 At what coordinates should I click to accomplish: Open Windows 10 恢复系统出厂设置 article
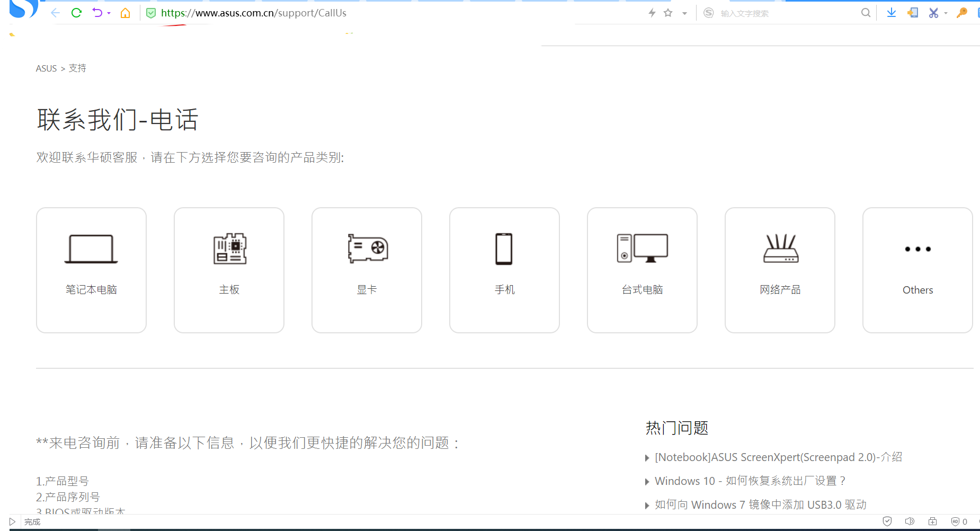coord(750,481)
